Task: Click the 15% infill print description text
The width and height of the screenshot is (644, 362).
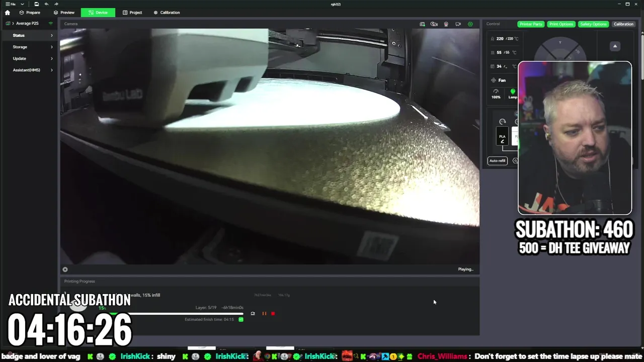Action: (145, 295)
